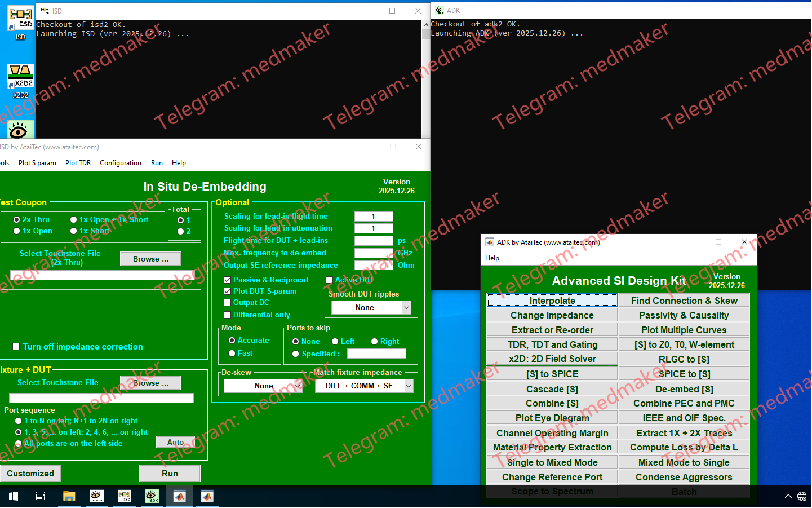812x508 pixels.
Task: Click the Windows Start button
Action: (x=12, y=497)
